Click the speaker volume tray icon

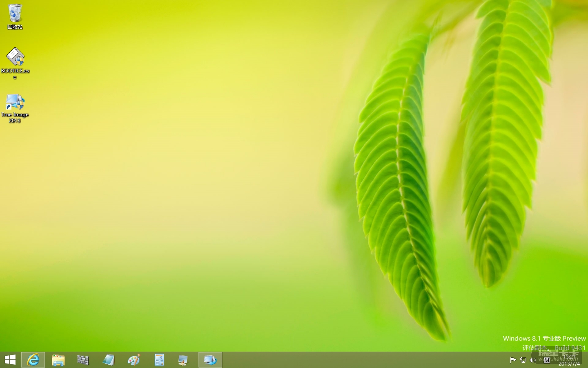coord(533,360)
